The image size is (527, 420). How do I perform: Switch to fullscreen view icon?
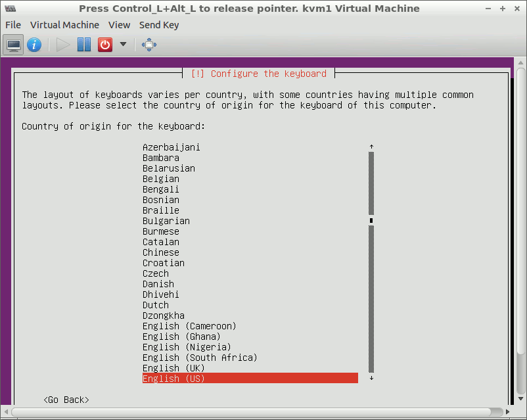tap(149, 45)
